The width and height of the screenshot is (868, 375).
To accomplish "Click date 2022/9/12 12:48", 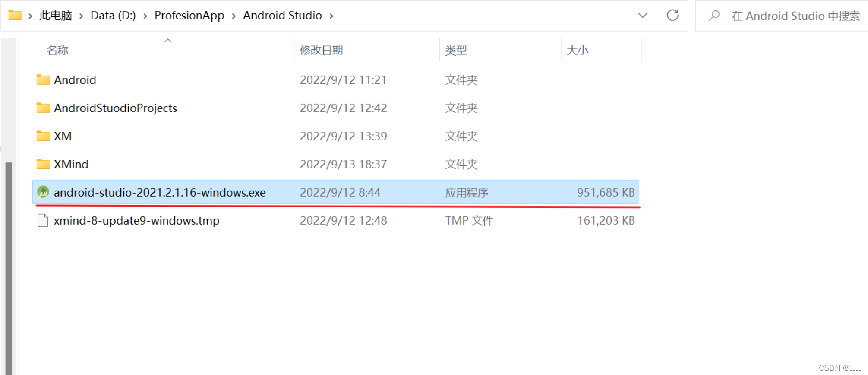I will 344,221.
